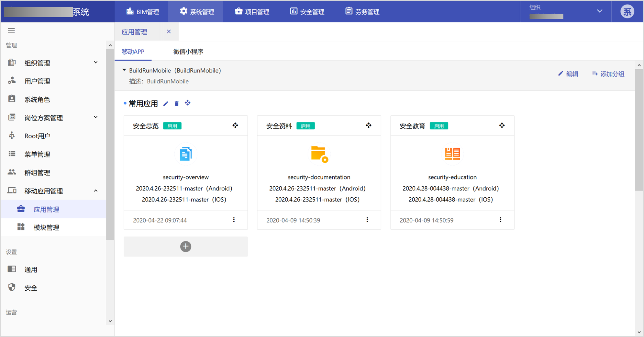This screenshot has width=644, height=337.
Task: Switch to 项目管理 top menu
Action: click(252, 12)
